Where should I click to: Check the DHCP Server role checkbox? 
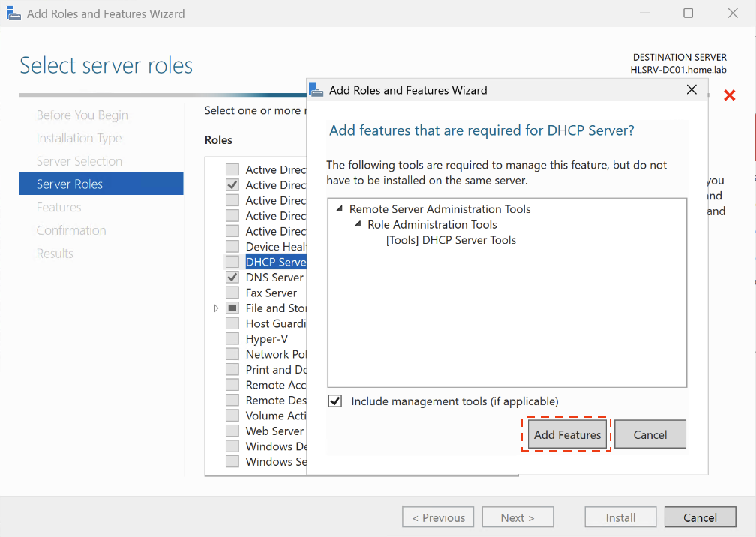tap(232, 262)
